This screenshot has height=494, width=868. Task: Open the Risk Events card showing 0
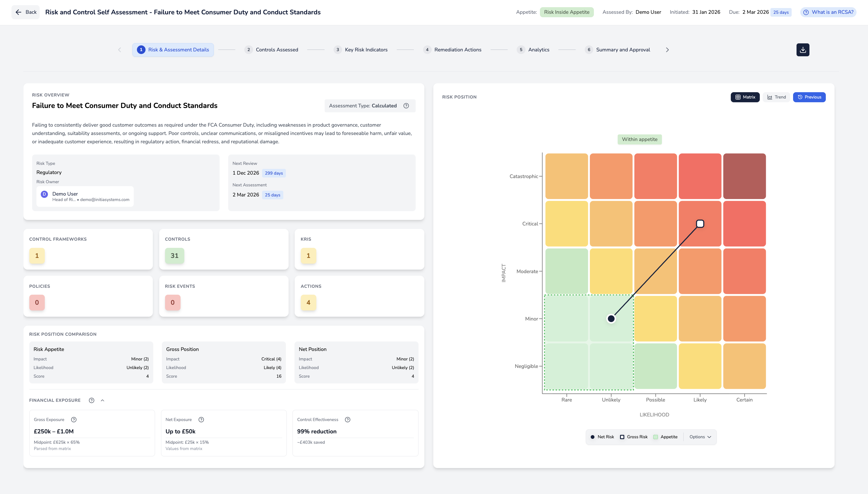point(173,303)
